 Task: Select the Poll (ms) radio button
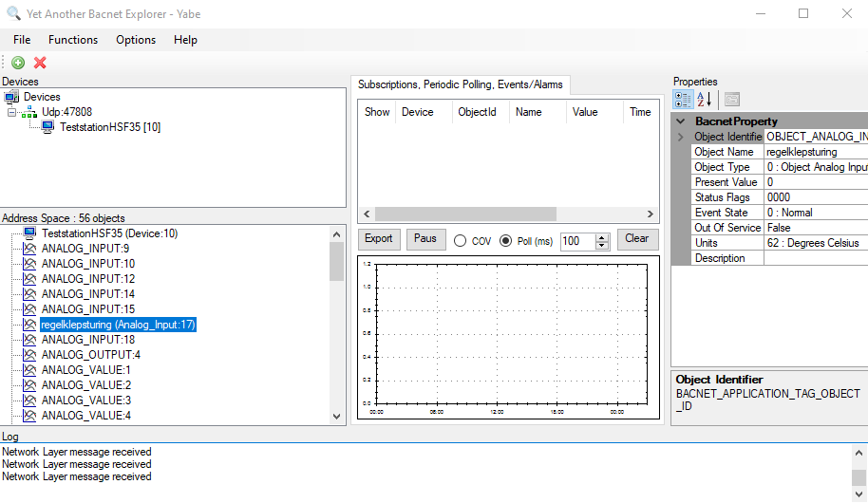pos(505,240)
